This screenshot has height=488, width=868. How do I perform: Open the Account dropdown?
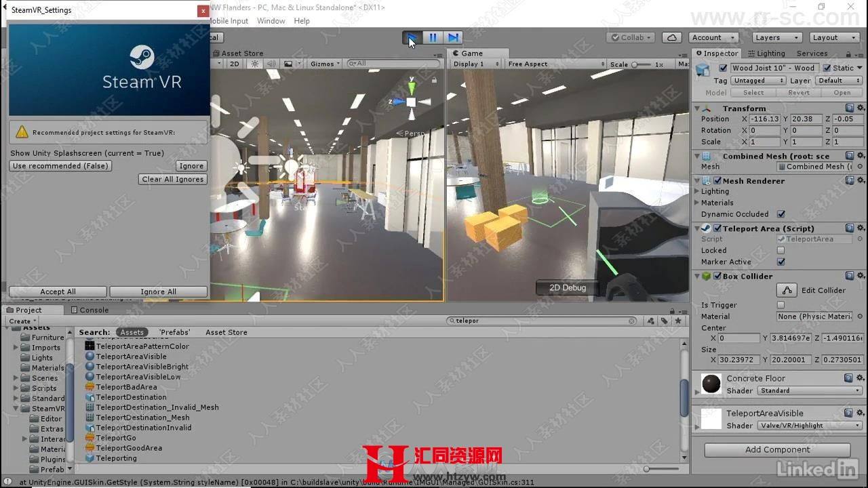pos(714,38)
